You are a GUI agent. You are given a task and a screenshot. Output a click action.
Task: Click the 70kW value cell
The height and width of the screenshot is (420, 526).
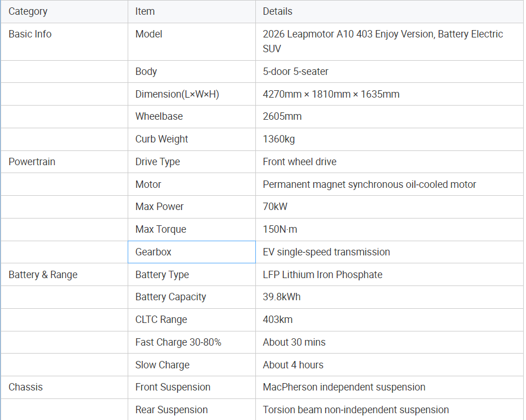pyautogui.click(x=389, y=207)
